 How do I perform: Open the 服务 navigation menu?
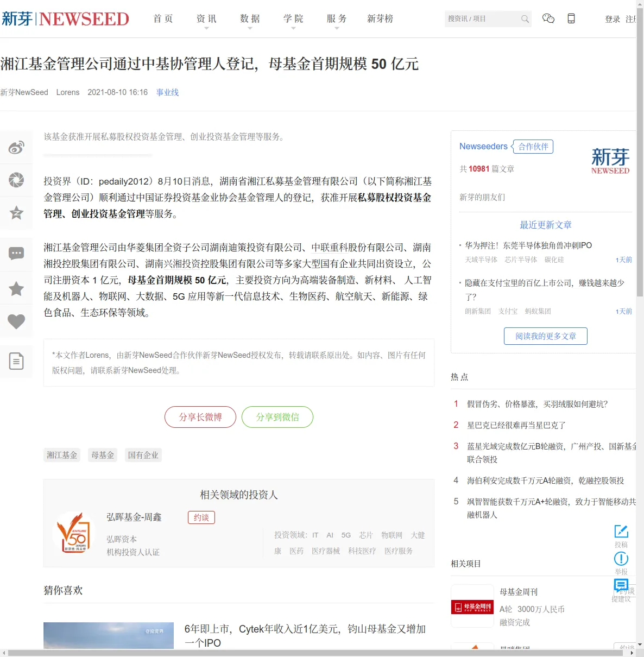click(x=337, y=19)
